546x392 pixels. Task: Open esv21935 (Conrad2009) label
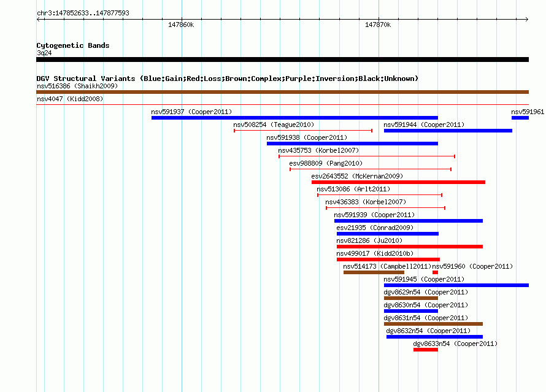point(375,228)
